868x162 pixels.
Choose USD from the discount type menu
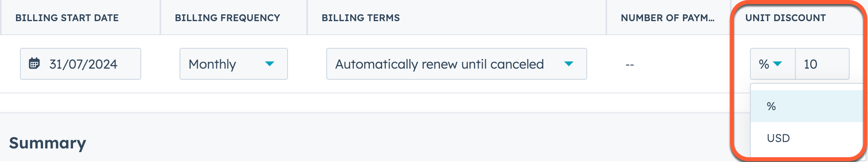778,138
